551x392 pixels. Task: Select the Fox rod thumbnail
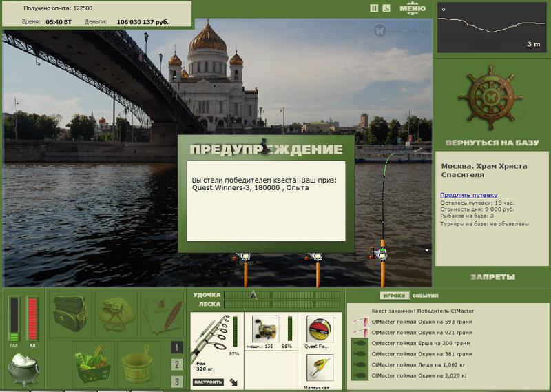pyautogui.click(x=210, y=337)
